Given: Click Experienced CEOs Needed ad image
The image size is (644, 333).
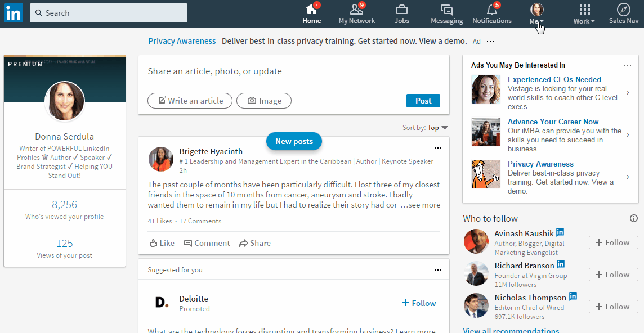Looking at the screenshot, I should [x=485, y=89].
